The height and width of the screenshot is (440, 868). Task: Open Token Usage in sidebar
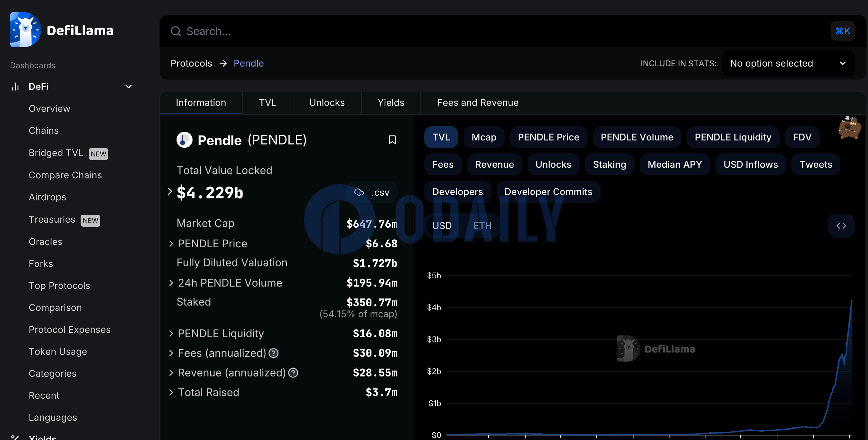(x=58, y=352)
